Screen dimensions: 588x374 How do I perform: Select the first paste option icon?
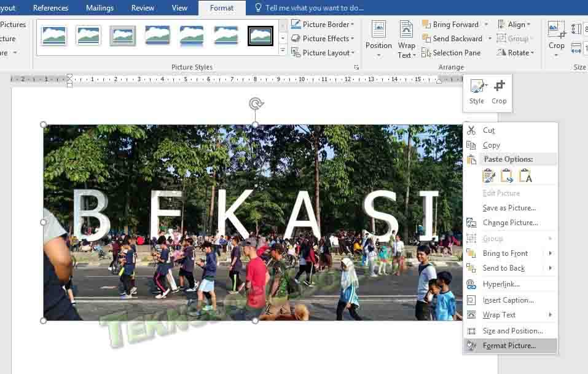pos(488,176)
